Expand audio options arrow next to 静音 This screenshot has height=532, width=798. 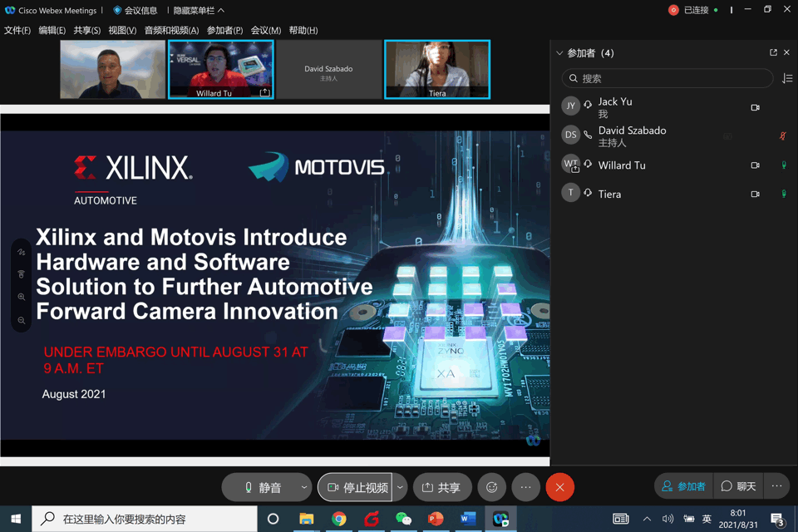point(304,487)
